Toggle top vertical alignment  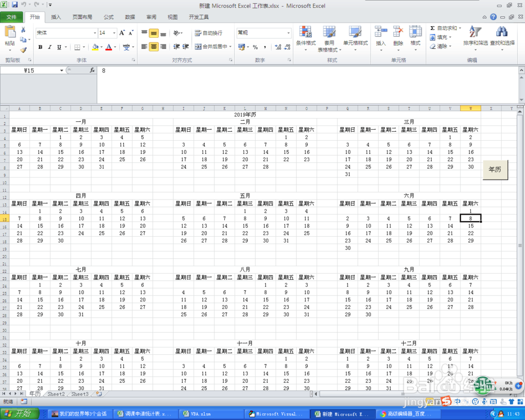[144, 33]
